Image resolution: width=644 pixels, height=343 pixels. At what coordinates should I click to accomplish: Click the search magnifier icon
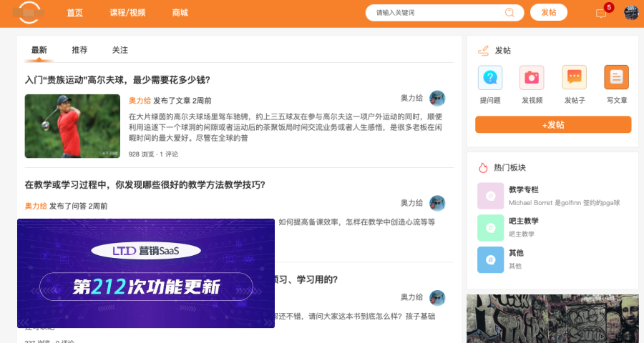pos(509,13)
